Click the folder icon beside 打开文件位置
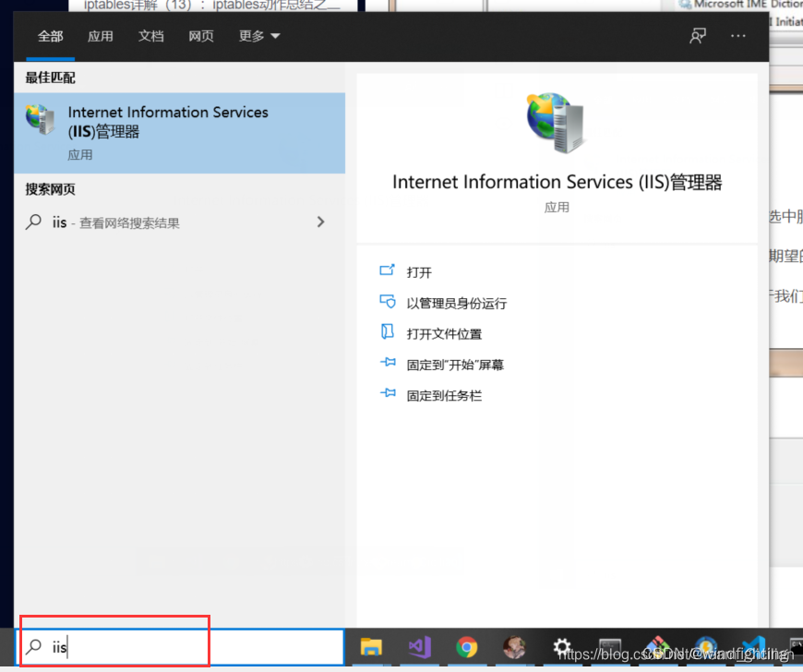The image size is (803, 672). point(387,331)
